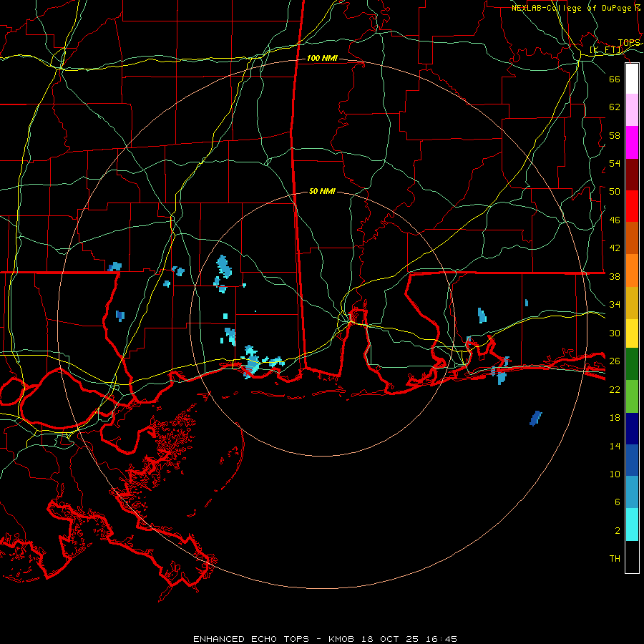Click the TH threshold label
The width and height of the screenshot is (644, 644).
615,559
